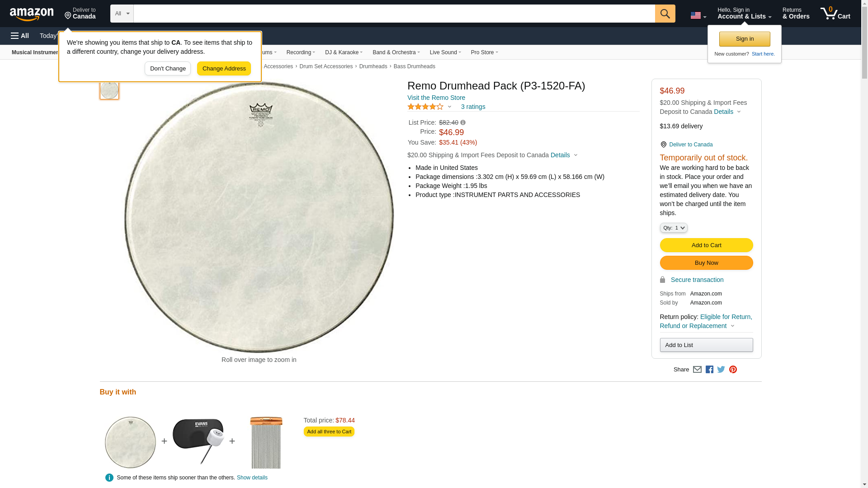
Task: Open the Amazon home logo
Action: (32, 14)
